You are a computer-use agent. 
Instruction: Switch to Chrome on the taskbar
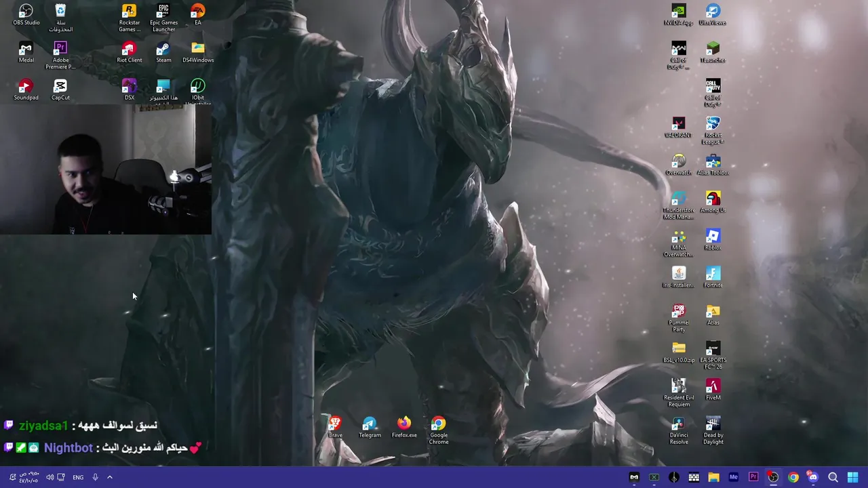793,477
